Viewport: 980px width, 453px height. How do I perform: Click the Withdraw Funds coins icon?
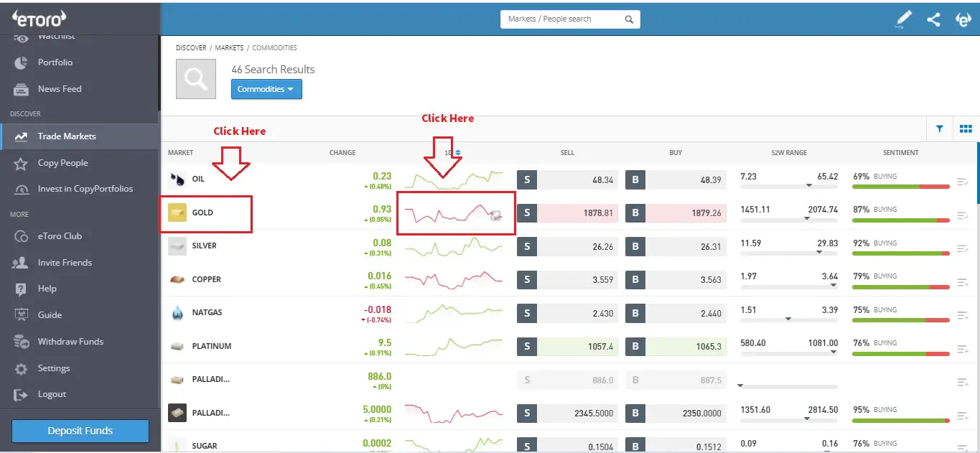[22, 342]
